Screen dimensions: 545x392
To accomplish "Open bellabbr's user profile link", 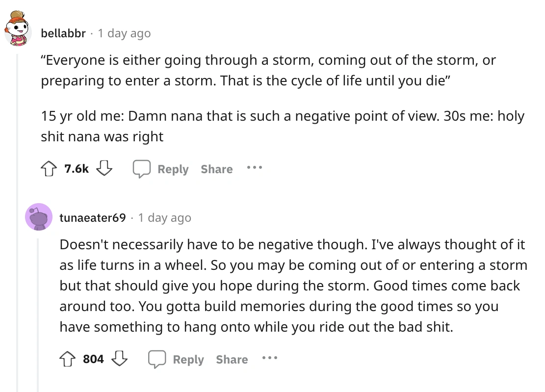I will coord(63,33).
